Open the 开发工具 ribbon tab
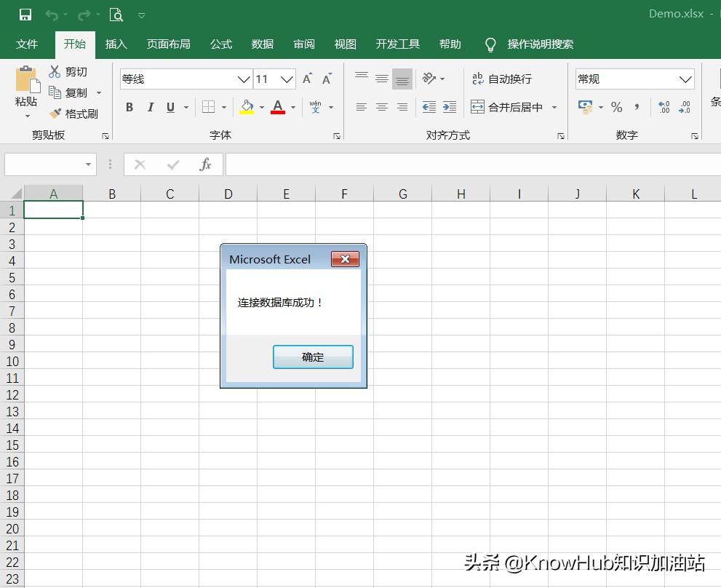Image resolution: width=721 pixels, height=588 pixels. click(x=397, y=44)
